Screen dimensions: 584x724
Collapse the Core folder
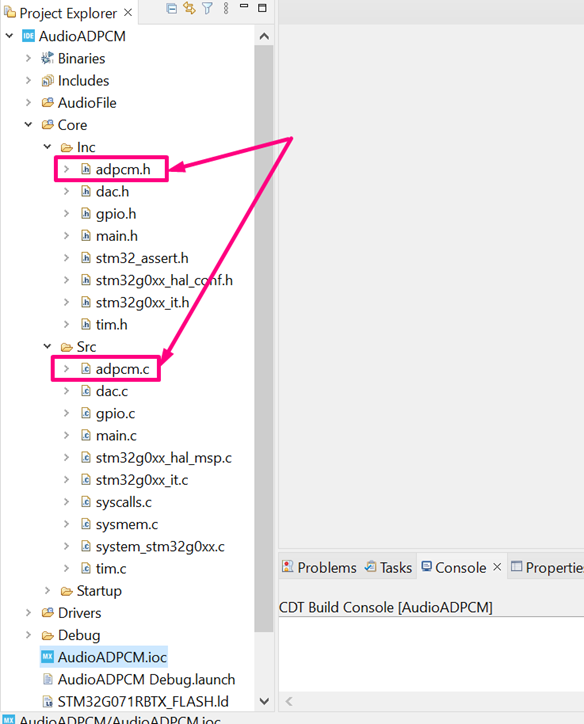28,125
